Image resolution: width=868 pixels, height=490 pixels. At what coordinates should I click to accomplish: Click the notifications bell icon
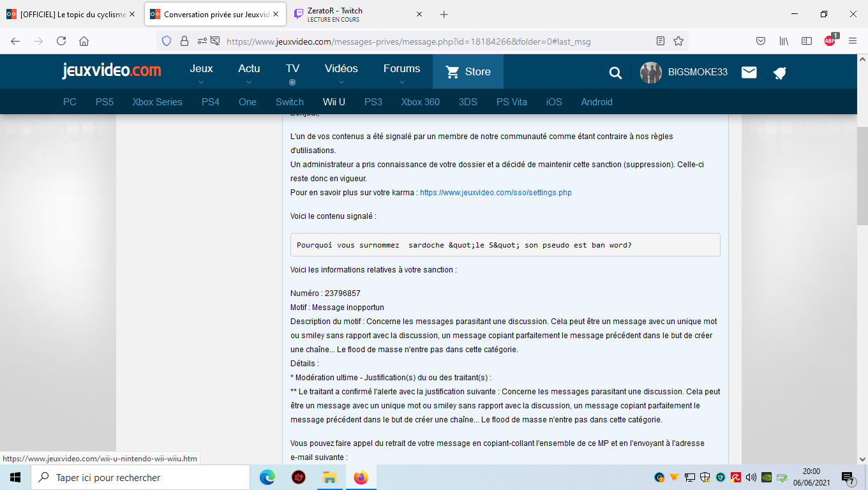[779, 73]
